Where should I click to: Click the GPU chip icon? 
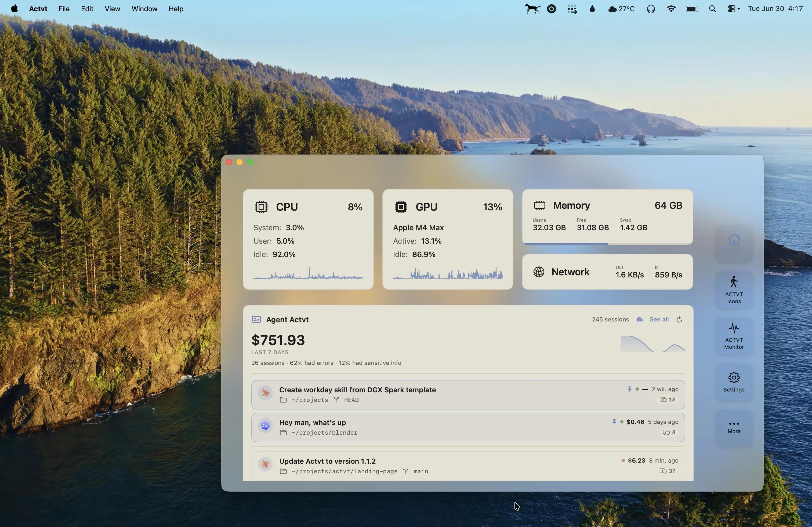[x=401, y=207]
